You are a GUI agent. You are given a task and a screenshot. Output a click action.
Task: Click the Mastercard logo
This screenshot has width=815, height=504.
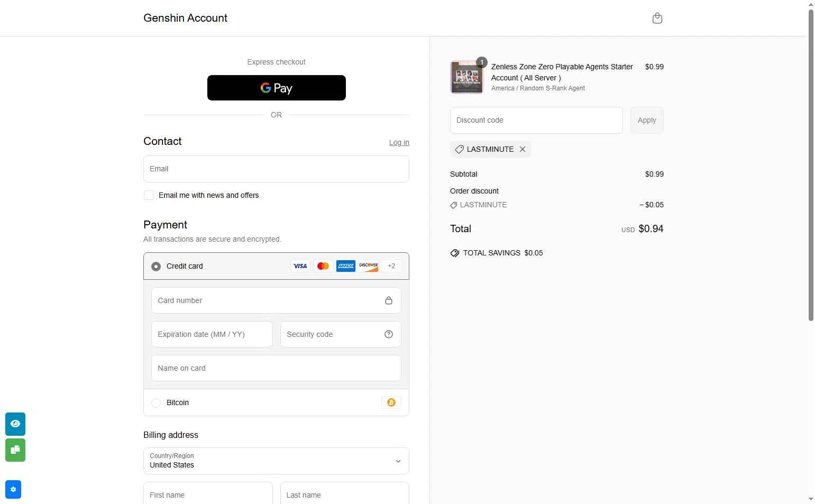click(323, 266)
